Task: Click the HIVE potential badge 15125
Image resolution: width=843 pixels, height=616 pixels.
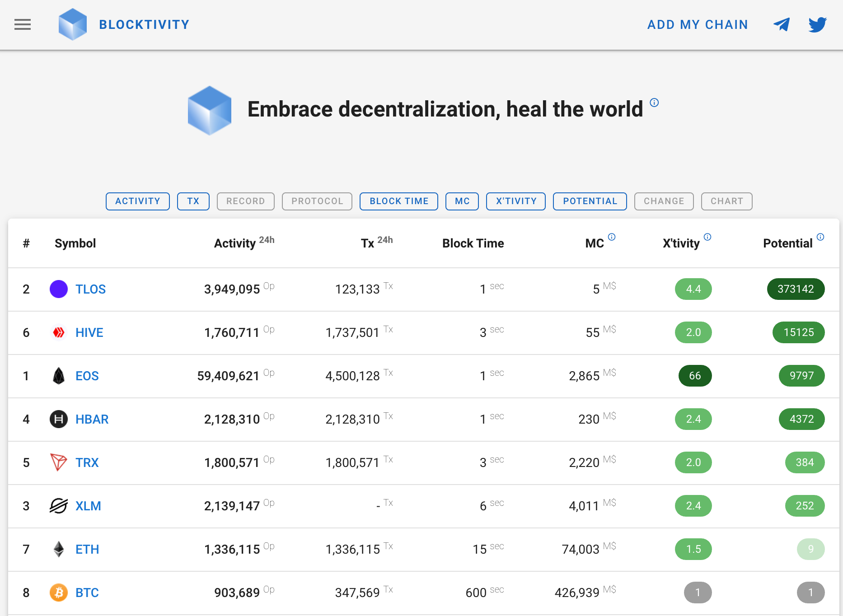Action: pos(799,332)
